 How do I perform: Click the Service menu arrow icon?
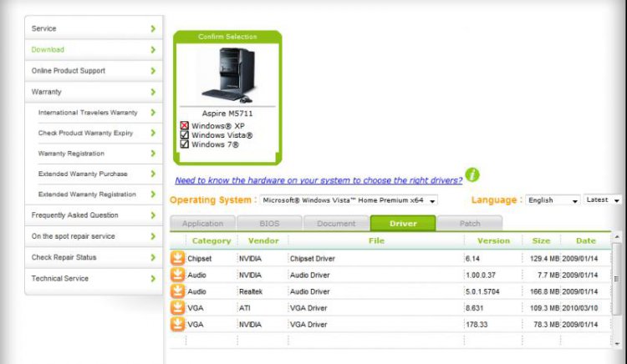[153, 28]
